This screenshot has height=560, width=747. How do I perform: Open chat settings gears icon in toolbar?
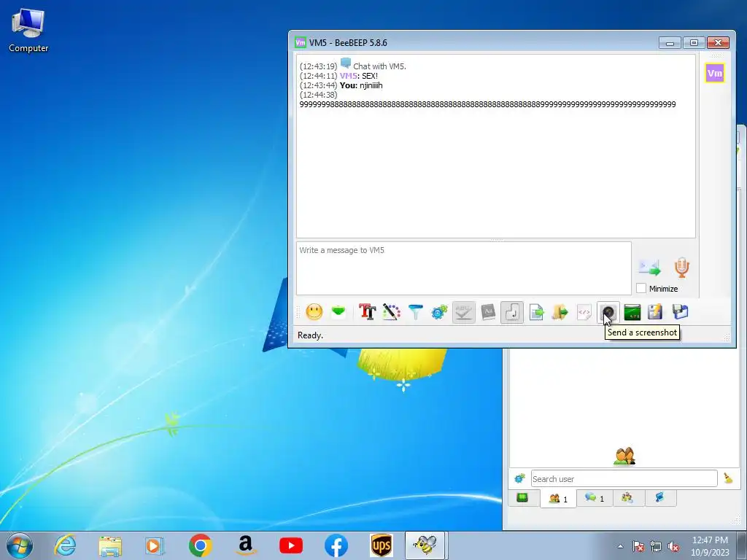coord(439,312)
